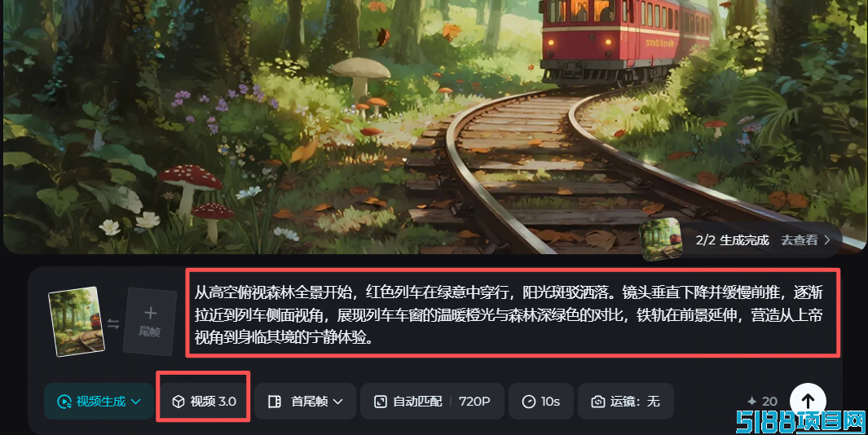Click the upward arrow submit button
Viewport: 868px width, 435px height.
(808, 401)
